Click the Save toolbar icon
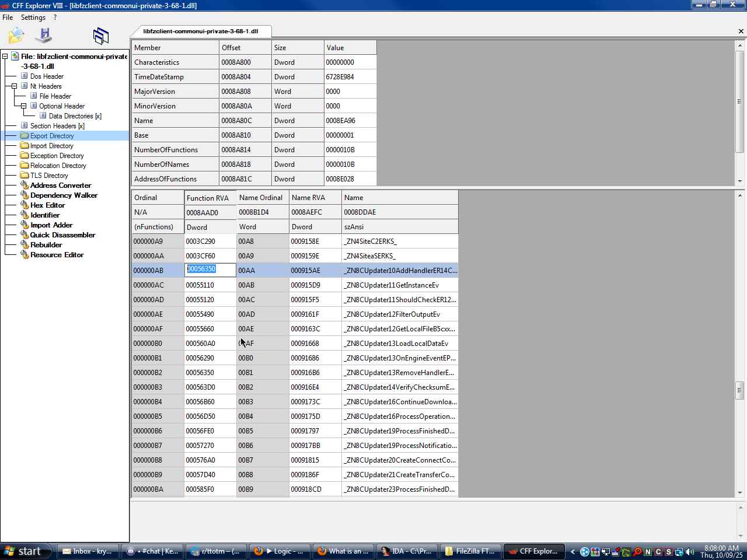This screenshot has height=560, width=747. pyautogui.click(x=44, y=36)
